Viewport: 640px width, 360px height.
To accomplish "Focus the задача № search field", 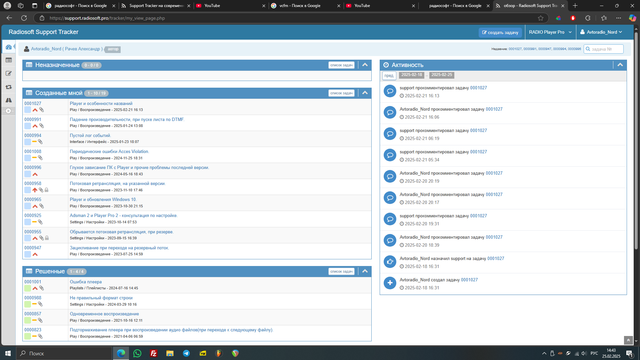I will 604,49.
